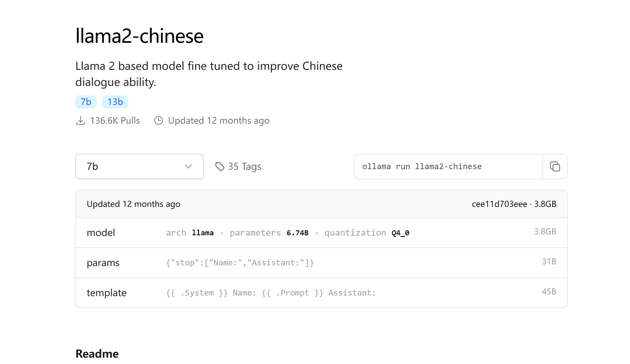The height and width of the screenshot is (364, 630).
Task: Click the clock icon beside Updated
Action: pos(159,121)
